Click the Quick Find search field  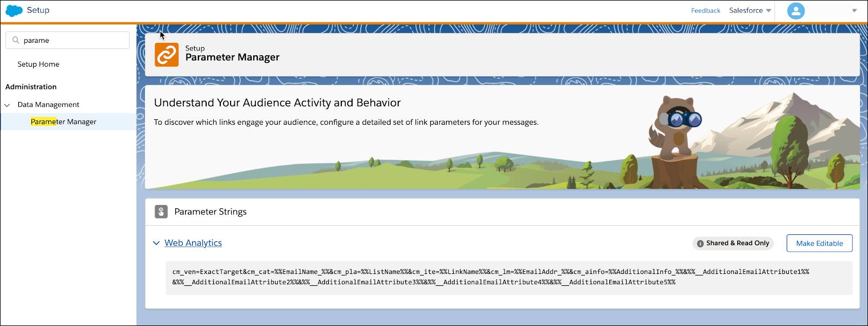[68, 40]
